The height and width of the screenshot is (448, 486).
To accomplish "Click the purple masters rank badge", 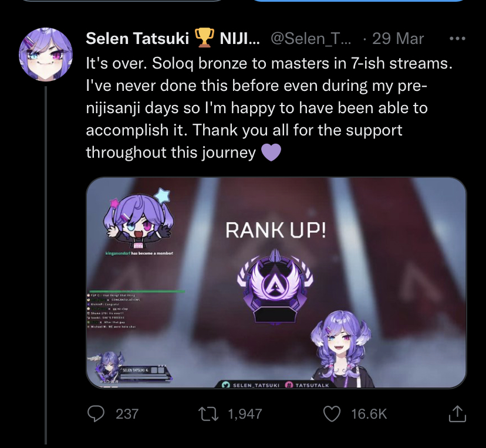I will [275, 286].
